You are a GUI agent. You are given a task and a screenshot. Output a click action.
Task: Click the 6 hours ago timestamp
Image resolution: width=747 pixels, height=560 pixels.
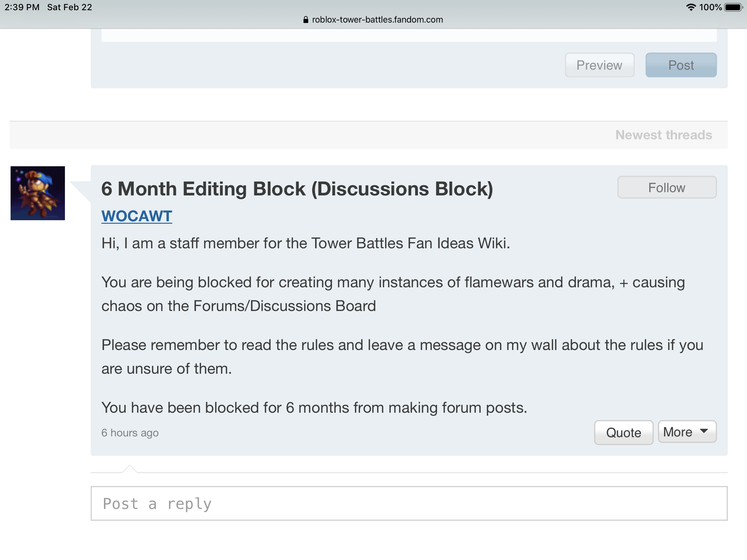(x=130, y=433)
